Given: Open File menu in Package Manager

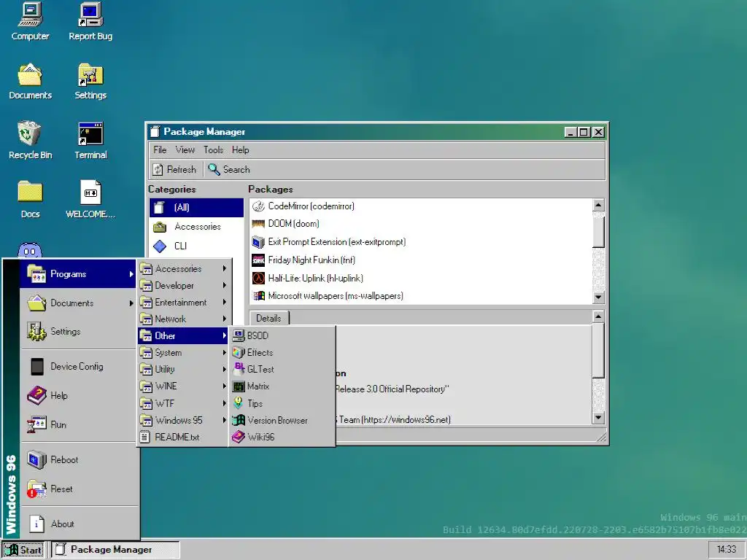Looking at the screenshot, I should [160, 150].
